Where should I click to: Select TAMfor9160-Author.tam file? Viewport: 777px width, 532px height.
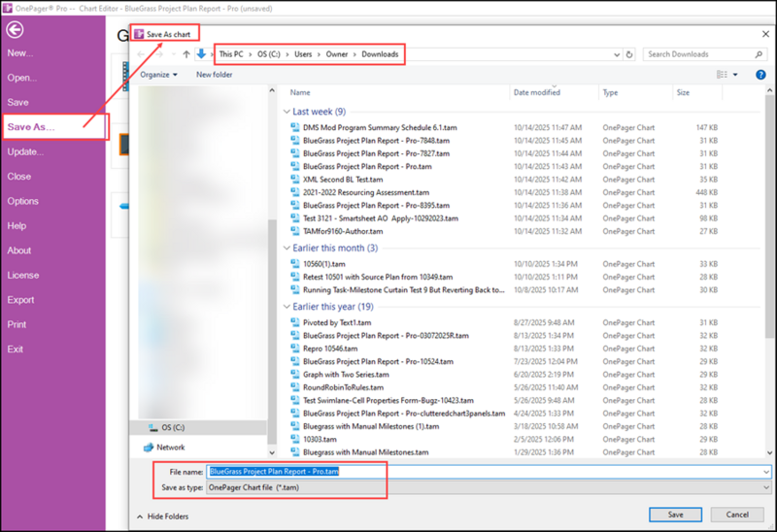[x=343, y=231]
